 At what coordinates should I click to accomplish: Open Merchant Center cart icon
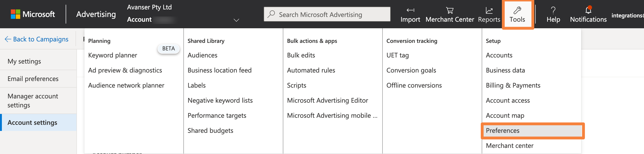click(450, 10)
